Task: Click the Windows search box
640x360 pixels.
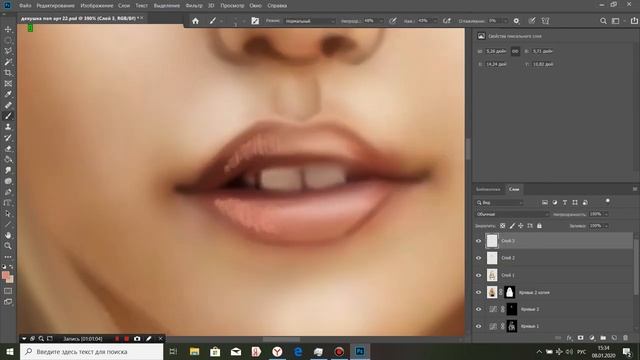Action: [91, 351]
